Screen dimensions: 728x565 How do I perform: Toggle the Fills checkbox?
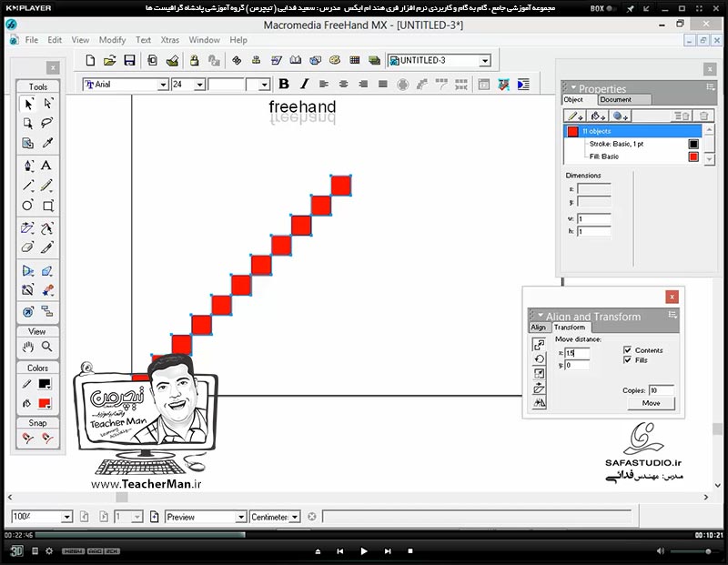click(x=627, y=360)
